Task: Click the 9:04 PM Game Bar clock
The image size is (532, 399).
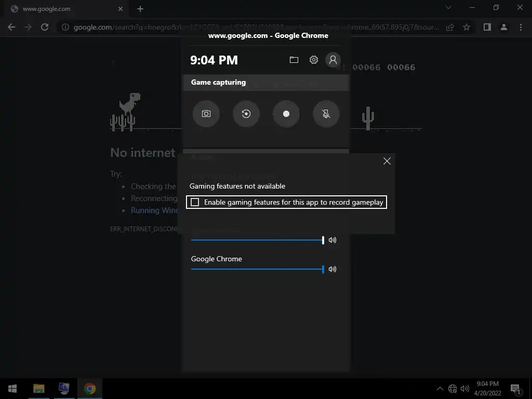Action: [214, 60]
